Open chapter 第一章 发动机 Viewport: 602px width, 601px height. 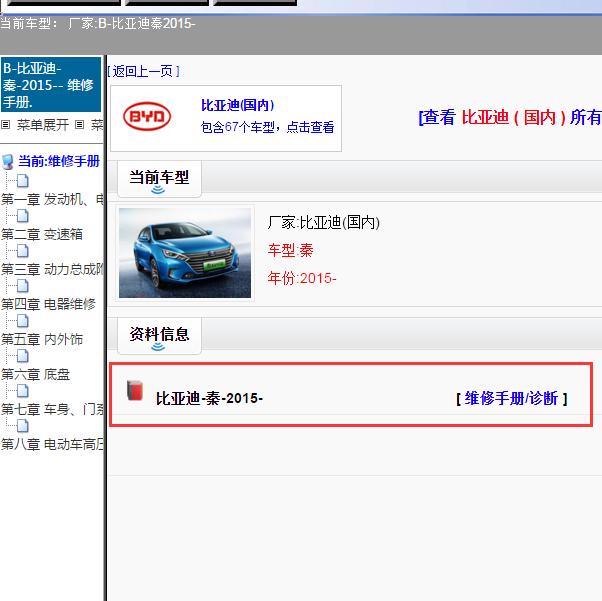tap(52, 199)
